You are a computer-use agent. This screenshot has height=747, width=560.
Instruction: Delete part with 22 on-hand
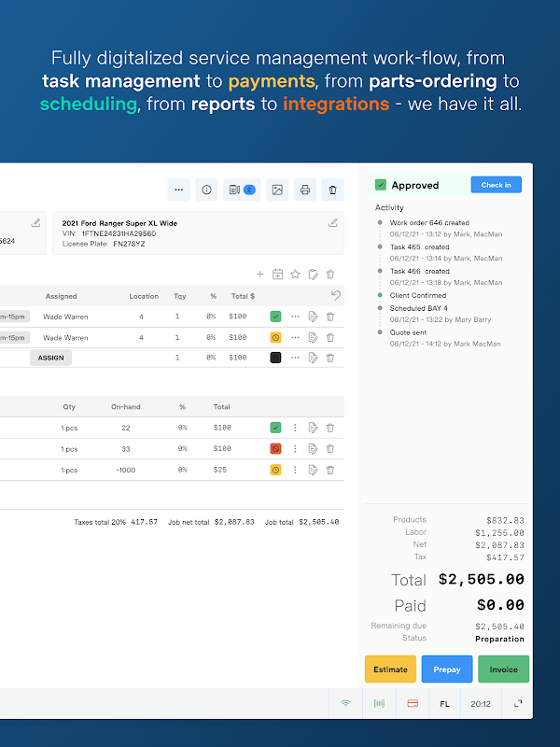point(330,428)
